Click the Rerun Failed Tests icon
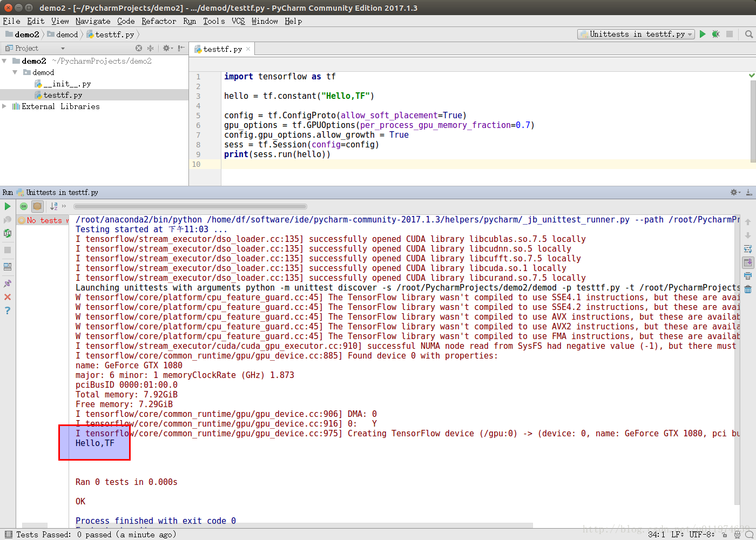Image resolution: width=756 pixels, height=540 pixels. pyautogui.click(x=8, y=220)
